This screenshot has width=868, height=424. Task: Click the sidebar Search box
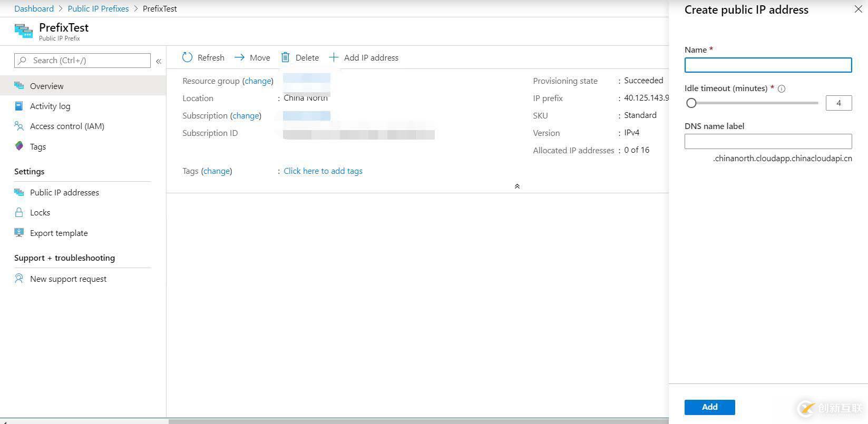click(x=82, y=61)
